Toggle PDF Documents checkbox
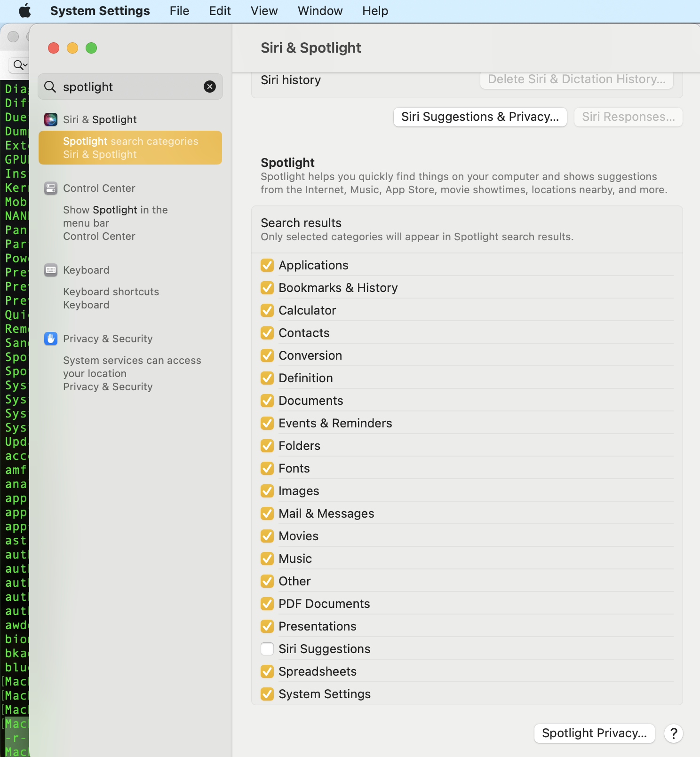Image resolution: width=700 pixels, height=757 pixels. click(267, 604)
